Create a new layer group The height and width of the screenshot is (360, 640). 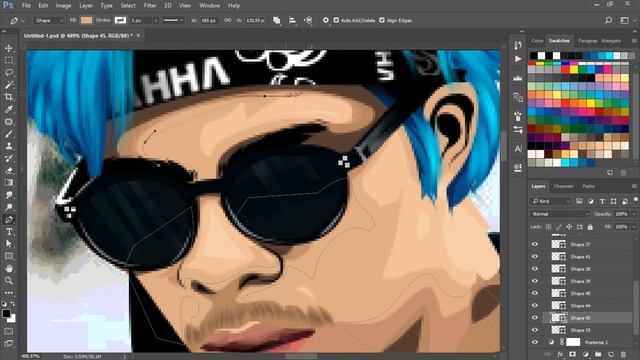pyautogui.click(x=598, y=354)
